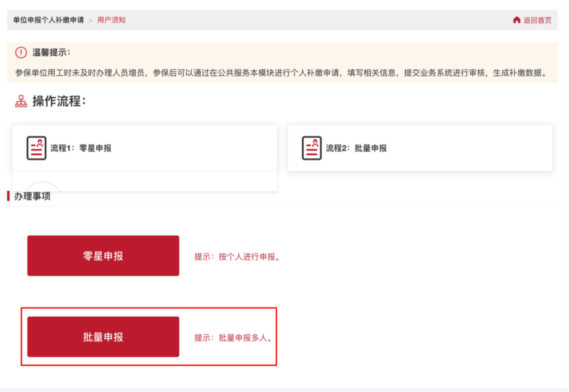The height and width of the screenshot is (392, 569).
Task: Select the flowchart icon before 操作流程
Action: (21, 101)
